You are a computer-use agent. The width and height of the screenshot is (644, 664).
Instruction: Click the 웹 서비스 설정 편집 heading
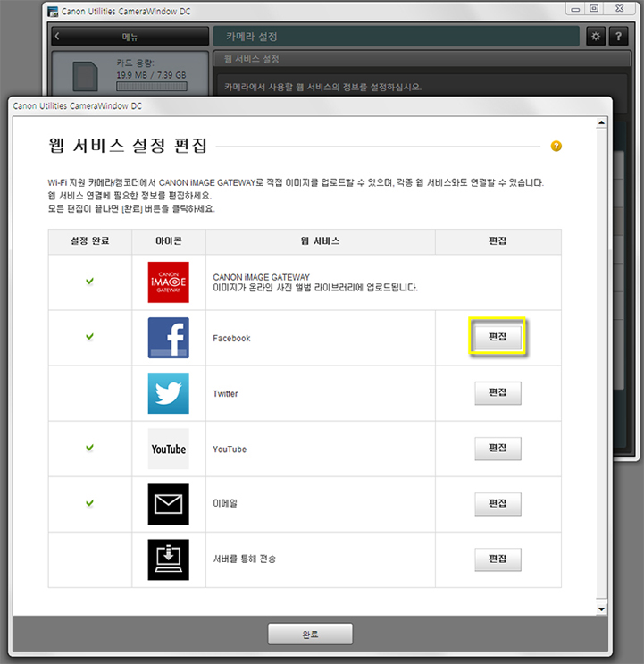coord(128,146)
